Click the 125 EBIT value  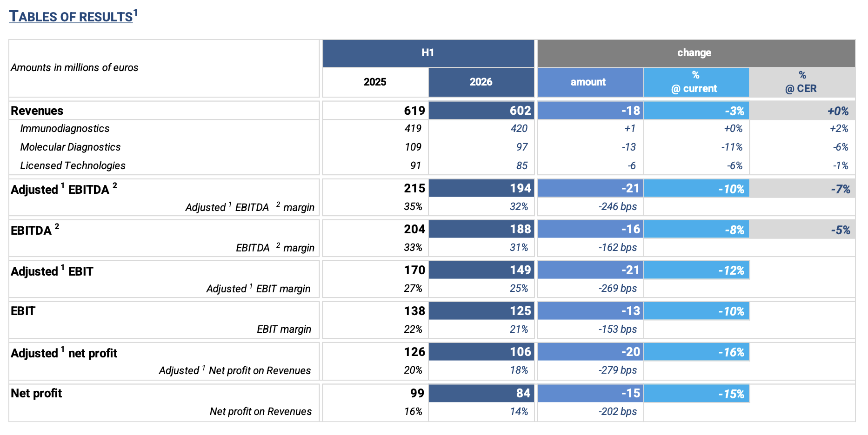pos(520,311)
